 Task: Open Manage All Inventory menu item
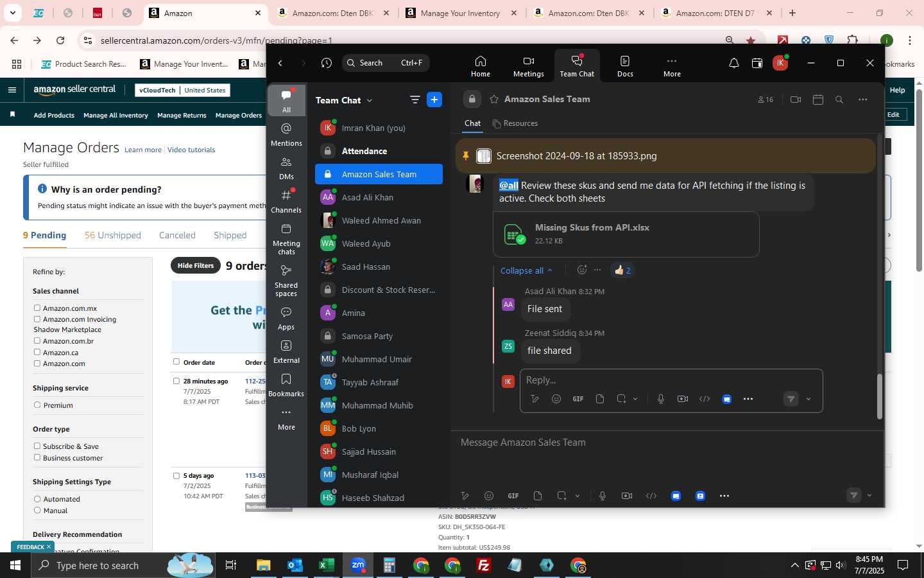click(x=116, y=116)
